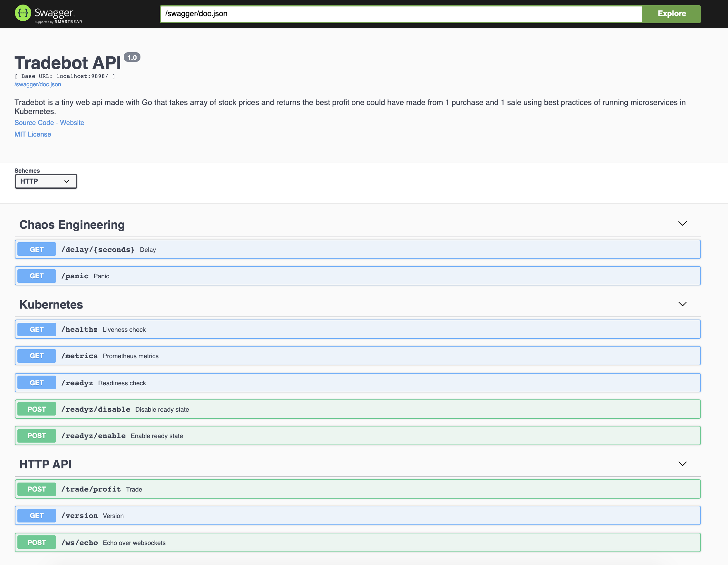
Task: Collapse the Kubernetes section
Action: tap(683, 304)
